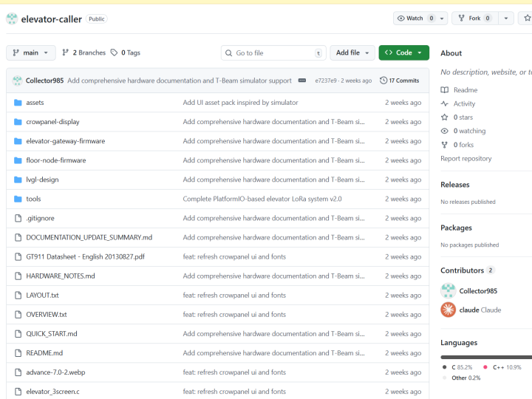This screenshot has width=532, height=399.
Task: Expand the Add file dropdown
Action: coord(352,53)
